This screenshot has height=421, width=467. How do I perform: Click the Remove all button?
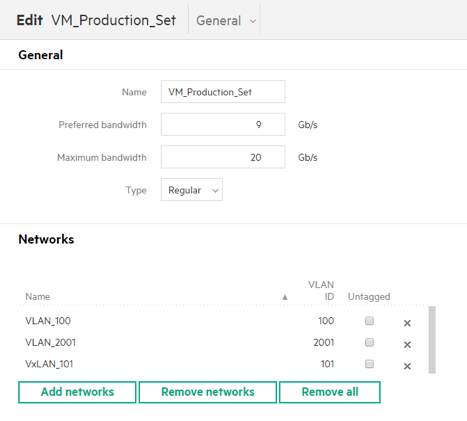330,392
